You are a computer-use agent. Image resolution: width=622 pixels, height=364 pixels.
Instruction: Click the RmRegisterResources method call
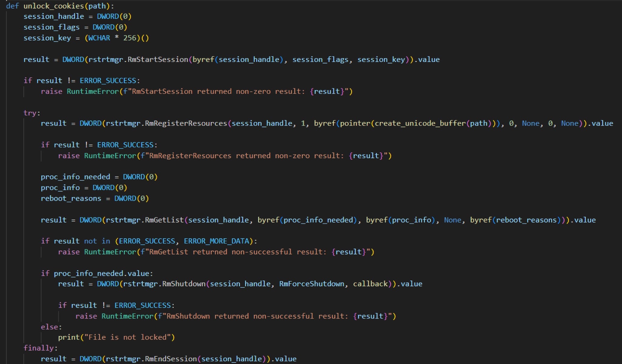(186, 124)
